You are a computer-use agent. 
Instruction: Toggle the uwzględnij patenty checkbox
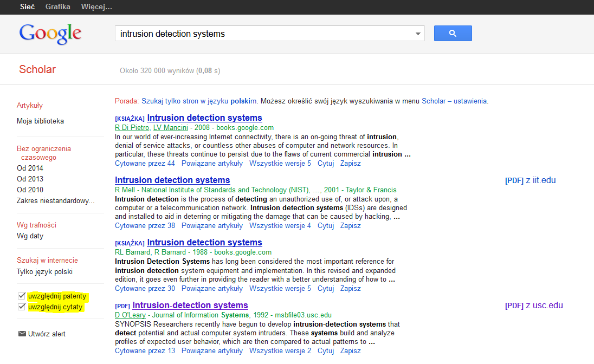[x=22, y=296]
